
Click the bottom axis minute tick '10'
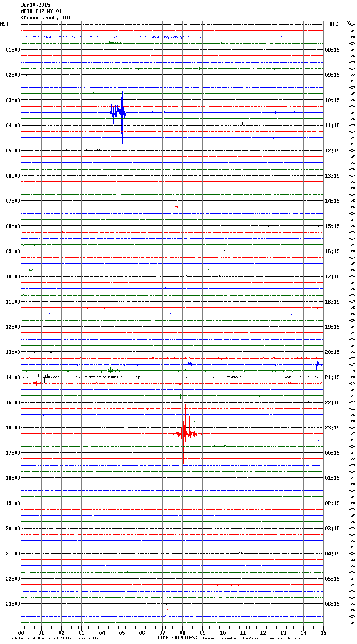tap(223, 633)
